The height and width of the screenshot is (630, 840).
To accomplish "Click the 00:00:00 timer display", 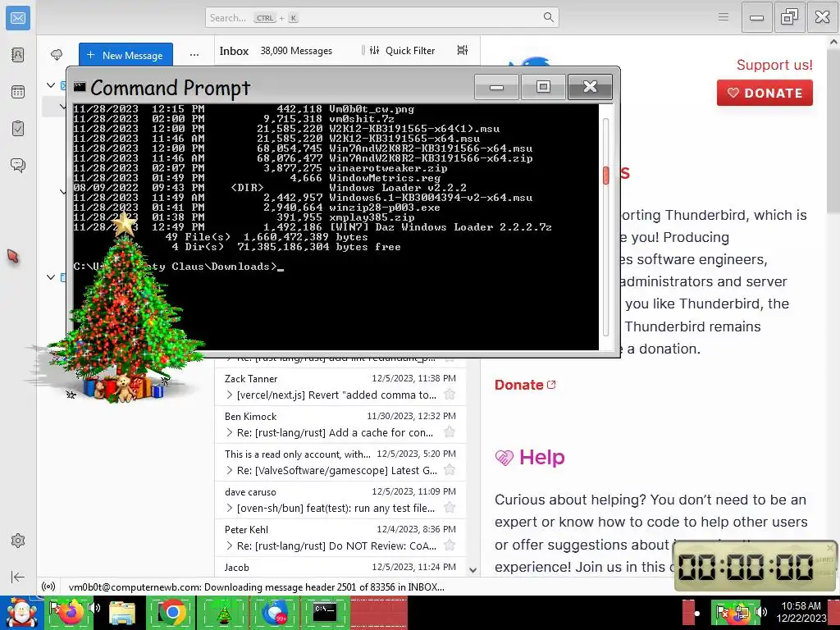I will coord(746,568).
